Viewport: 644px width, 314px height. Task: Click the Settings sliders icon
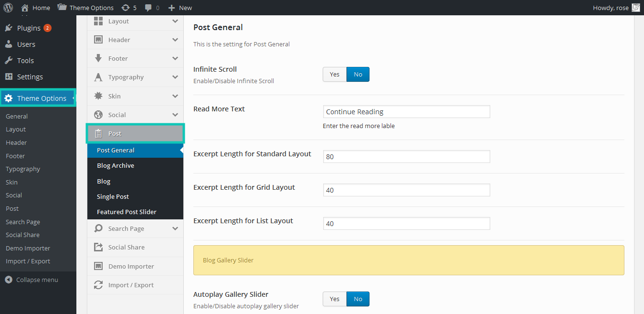pyautogui.click(x=9, y=77)
